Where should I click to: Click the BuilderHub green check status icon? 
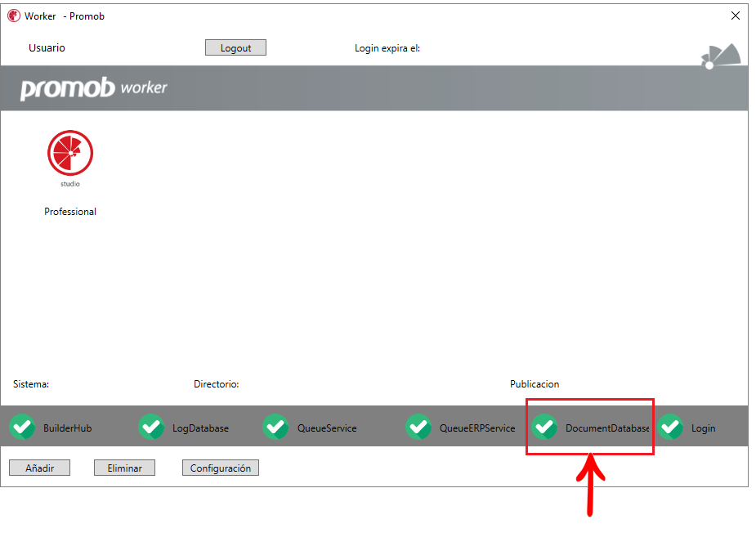click(22, 427)
